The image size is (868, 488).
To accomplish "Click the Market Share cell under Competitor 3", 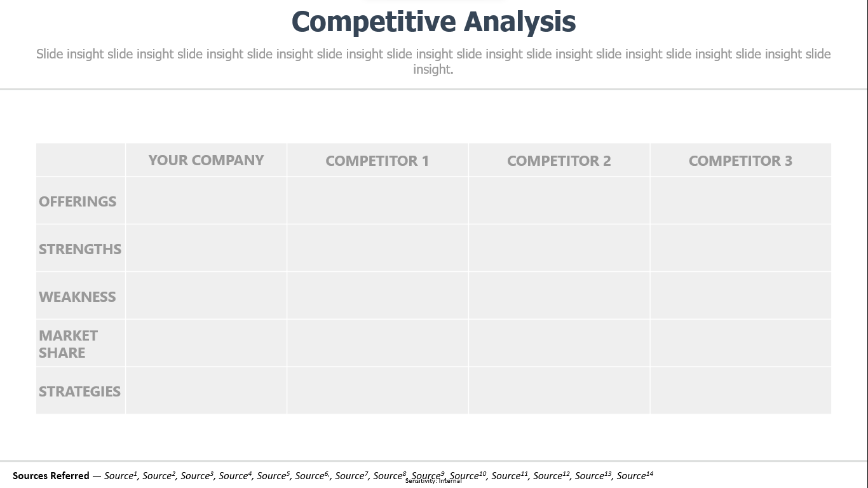I will tap(740, 343).
